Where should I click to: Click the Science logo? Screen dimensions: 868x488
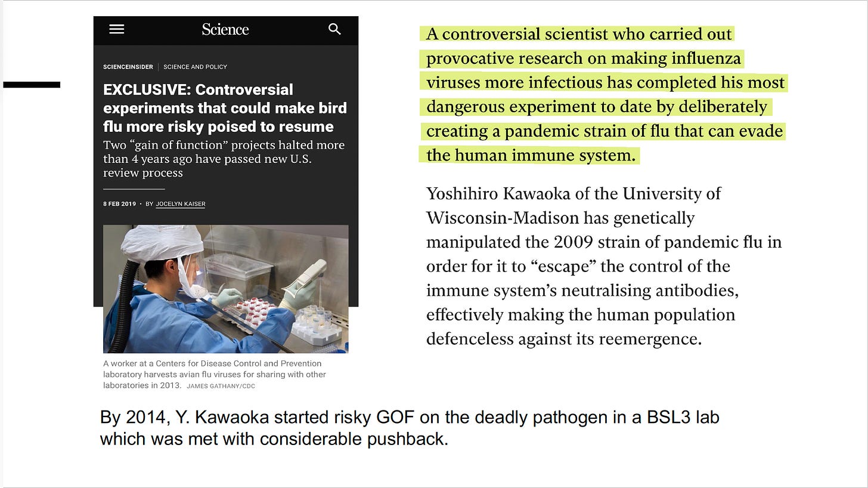225,29
